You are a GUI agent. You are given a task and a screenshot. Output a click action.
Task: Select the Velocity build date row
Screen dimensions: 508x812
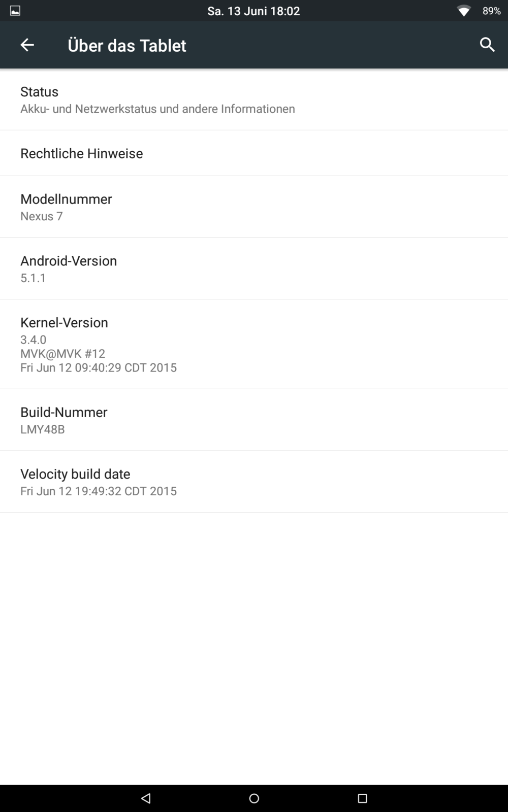[254, 482]
